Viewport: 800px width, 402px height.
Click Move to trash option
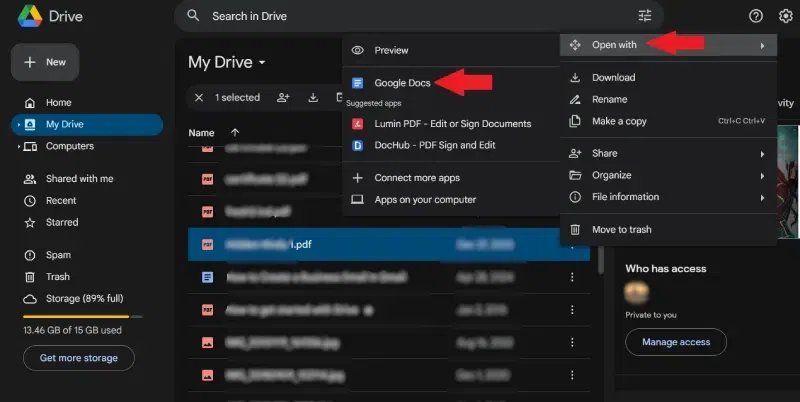(x=668, y=230)
